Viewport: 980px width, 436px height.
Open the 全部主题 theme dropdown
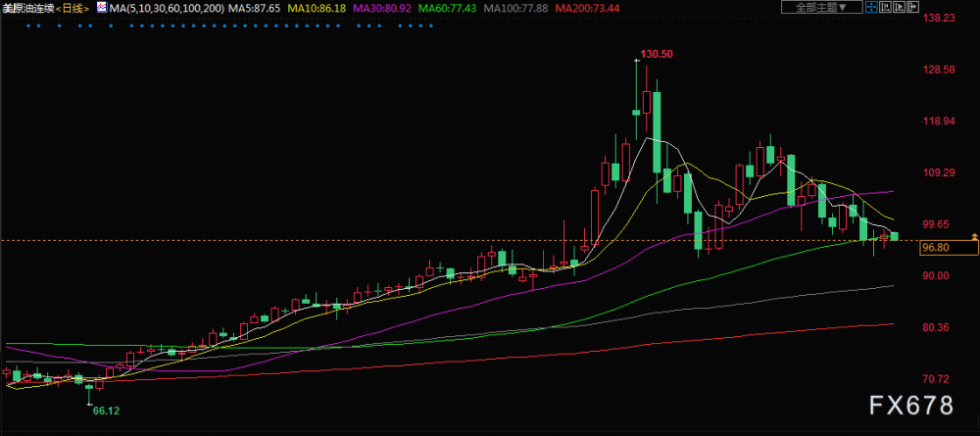[822, 7]
